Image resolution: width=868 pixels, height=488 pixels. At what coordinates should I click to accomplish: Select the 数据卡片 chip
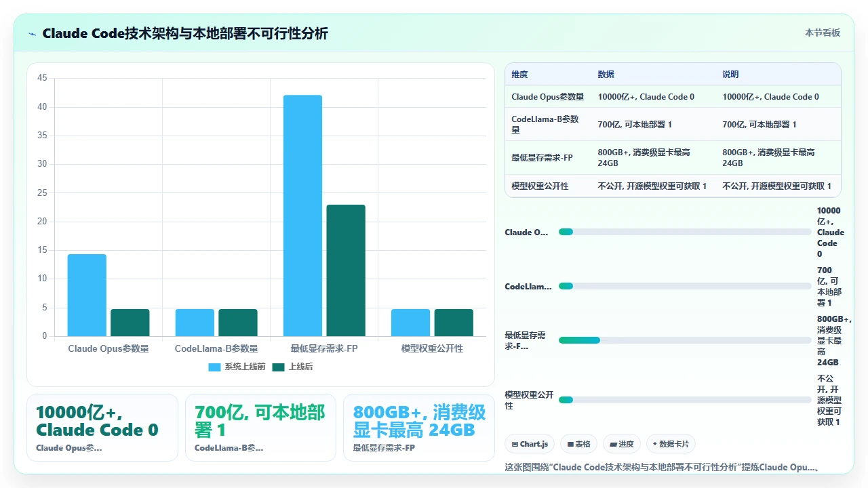click(671, 444)
